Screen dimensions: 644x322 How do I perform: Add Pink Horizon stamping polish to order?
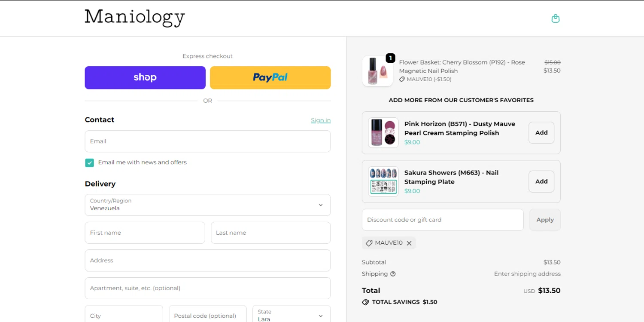(x=541, y=133)
